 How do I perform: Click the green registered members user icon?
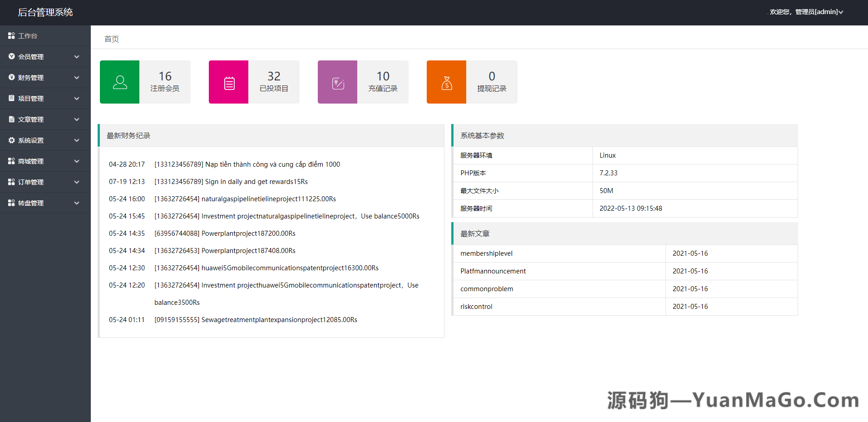(119, 82)
